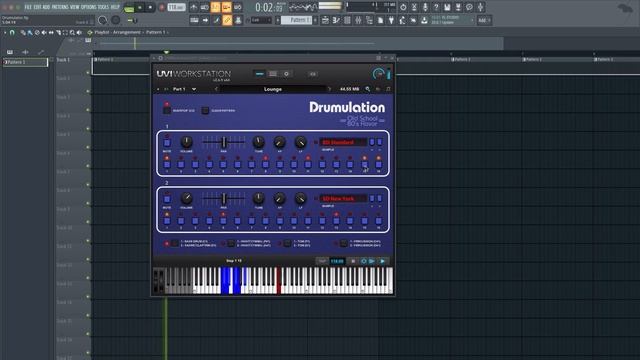Open the piano roll icon
This screenshot has height=360, width=640.
tap(336, 20)
